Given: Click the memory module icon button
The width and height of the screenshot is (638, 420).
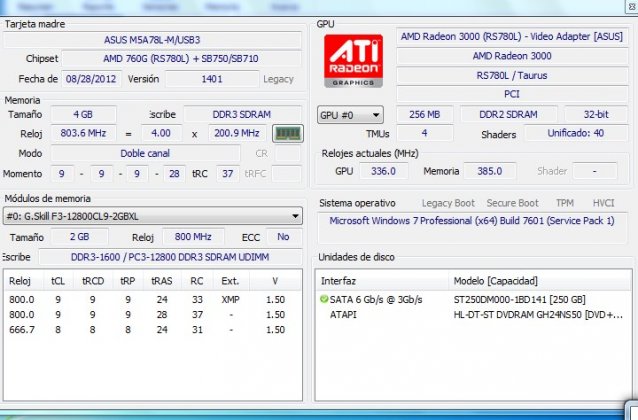Looking at the screenshot, I should [x=288, y=133].
